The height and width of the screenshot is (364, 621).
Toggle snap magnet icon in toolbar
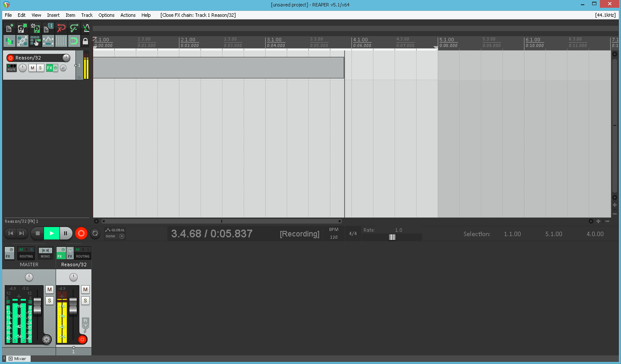tap(74, 41)
